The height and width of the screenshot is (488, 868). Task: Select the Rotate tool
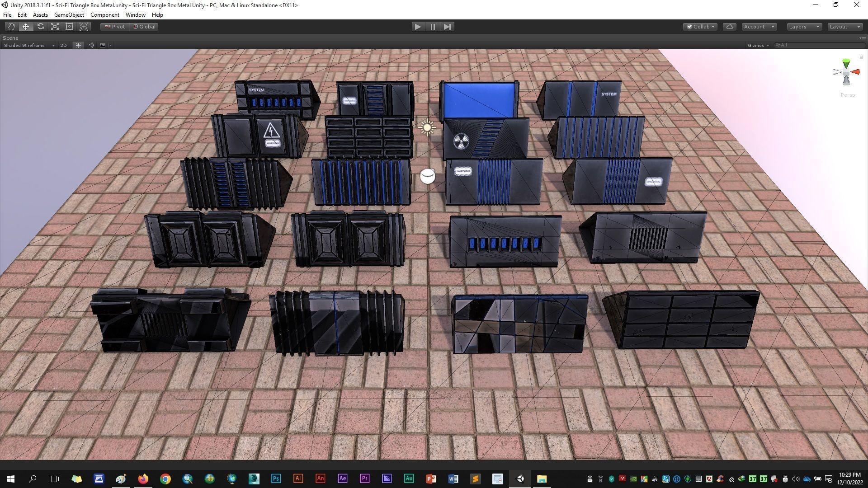click(40, 27)
